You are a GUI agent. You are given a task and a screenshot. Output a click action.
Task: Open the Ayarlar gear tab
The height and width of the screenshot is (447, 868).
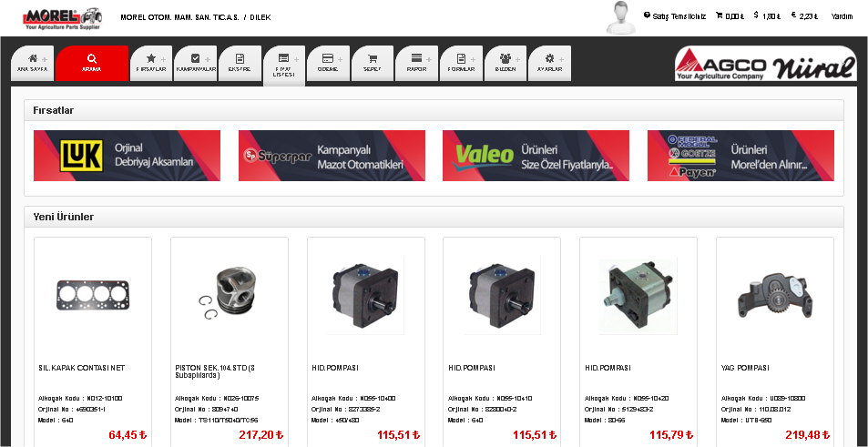[x=549, y=63]
